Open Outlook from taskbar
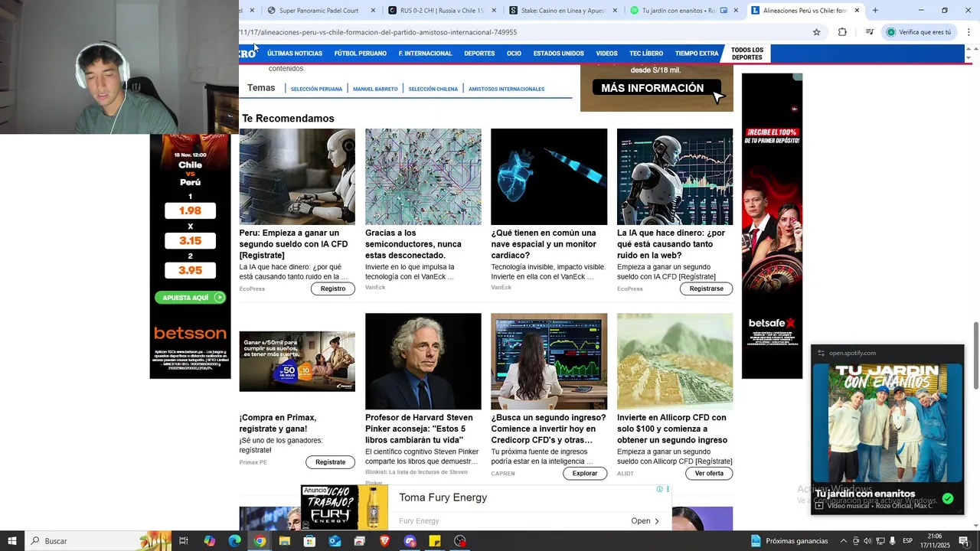The height and width of the screenshot is (551, 980). pyautogui.click(x=335, y=541)
